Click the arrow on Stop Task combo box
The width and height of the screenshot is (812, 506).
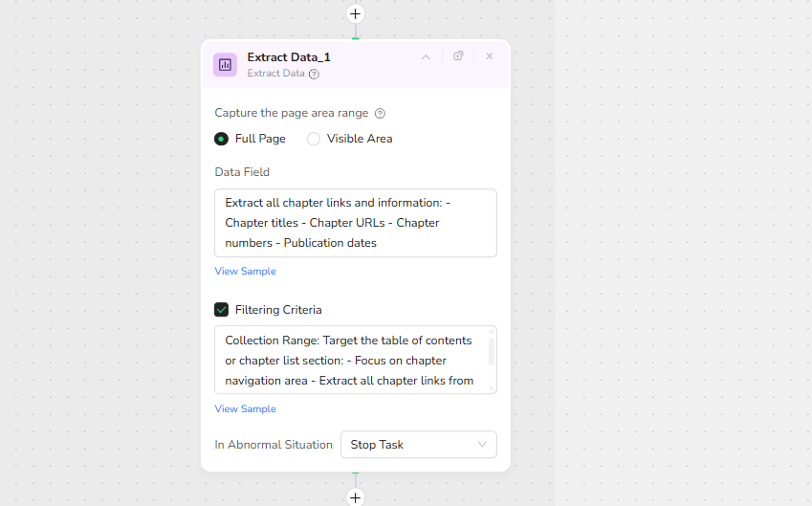pyautogui.click(x=482, y=445)
